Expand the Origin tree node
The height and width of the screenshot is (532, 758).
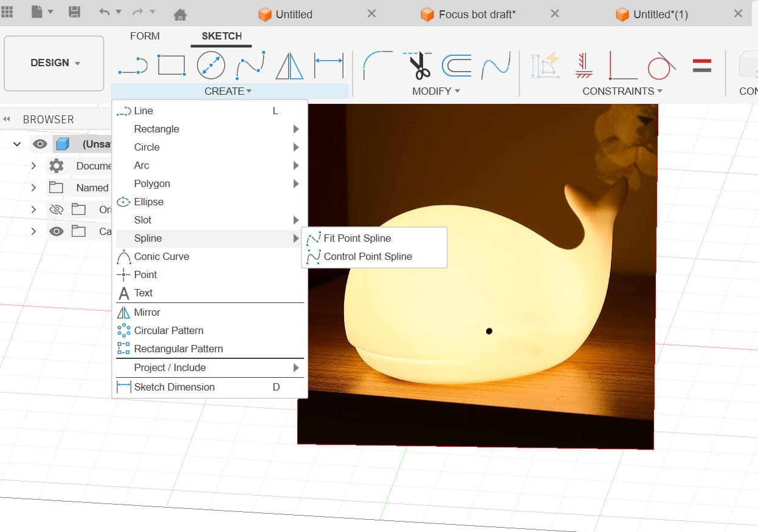(x=34, y=210)
